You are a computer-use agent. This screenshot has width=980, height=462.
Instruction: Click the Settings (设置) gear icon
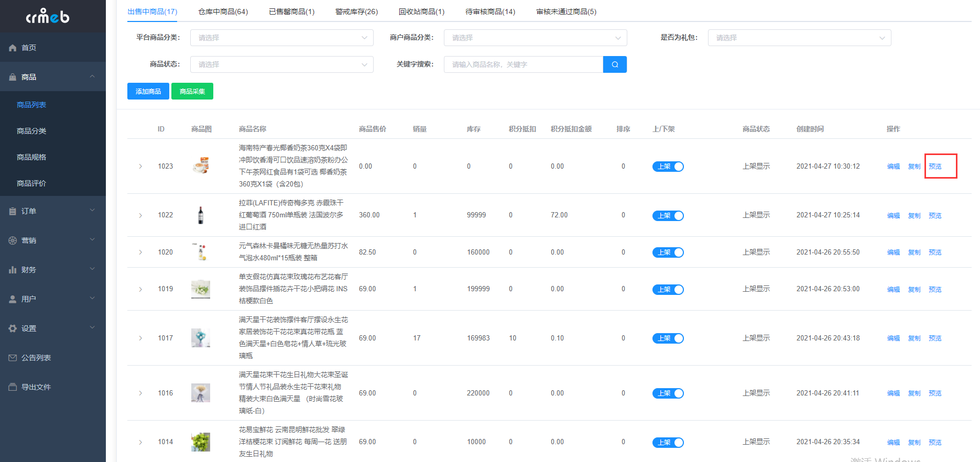tap(13, 328)
